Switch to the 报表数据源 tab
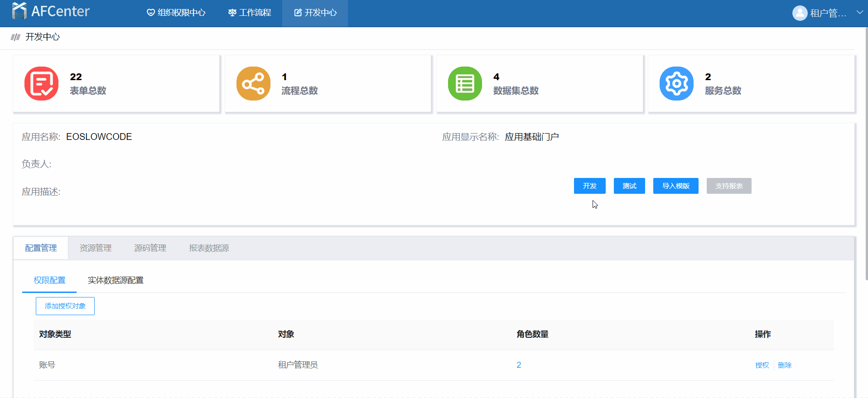The height and width of the screenshot is (398, 868). pos(209,248)
